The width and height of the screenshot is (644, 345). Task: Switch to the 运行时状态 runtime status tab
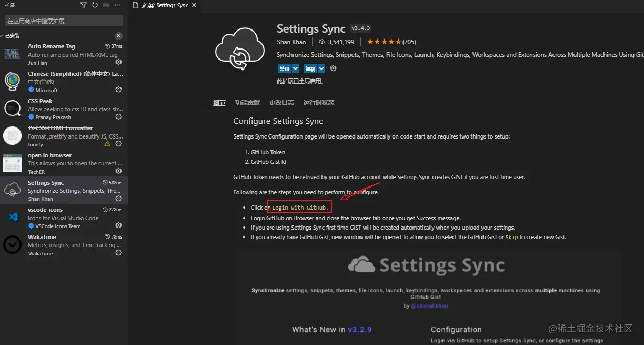pos(319,103)
